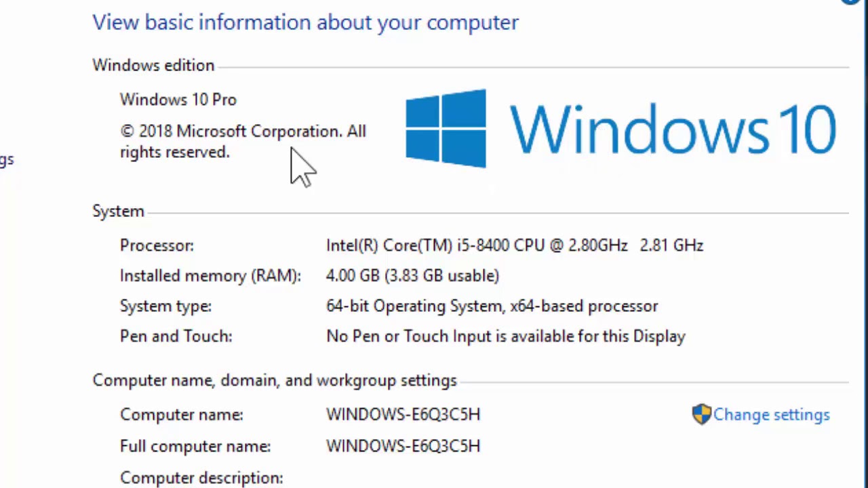Viewport: 868px width, 488px height.
Task: Click the 'Processor:' label
Action: (x=157, y=245)
